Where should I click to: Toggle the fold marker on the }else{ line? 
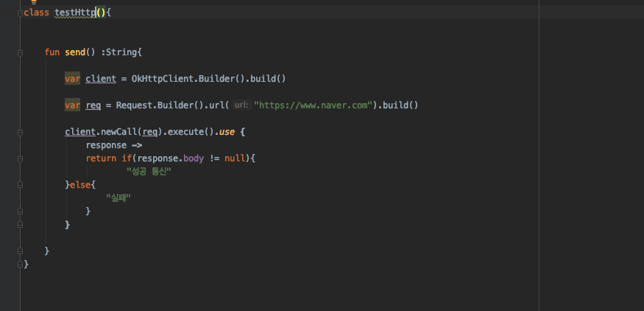point(20,185)
